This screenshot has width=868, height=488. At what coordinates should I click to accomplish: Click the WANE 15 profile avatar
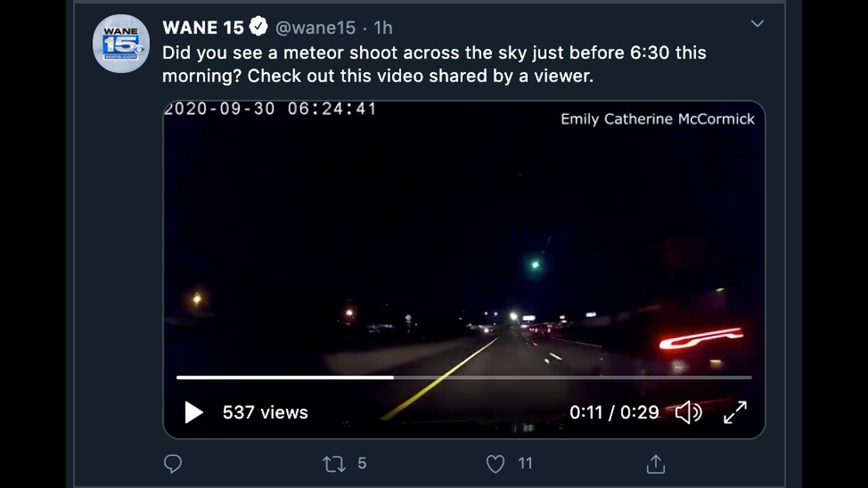(120, 43)
